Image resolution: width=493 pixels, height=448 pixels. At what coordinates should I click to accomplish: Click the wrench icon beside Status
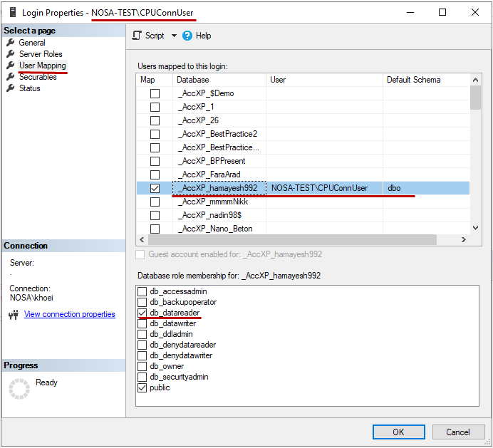tap(11, 88)
